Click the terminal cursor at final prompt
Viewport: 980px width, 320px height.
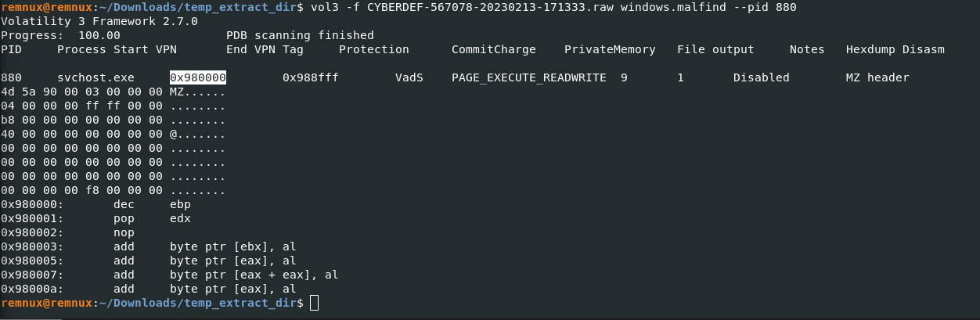click(315, 303)
